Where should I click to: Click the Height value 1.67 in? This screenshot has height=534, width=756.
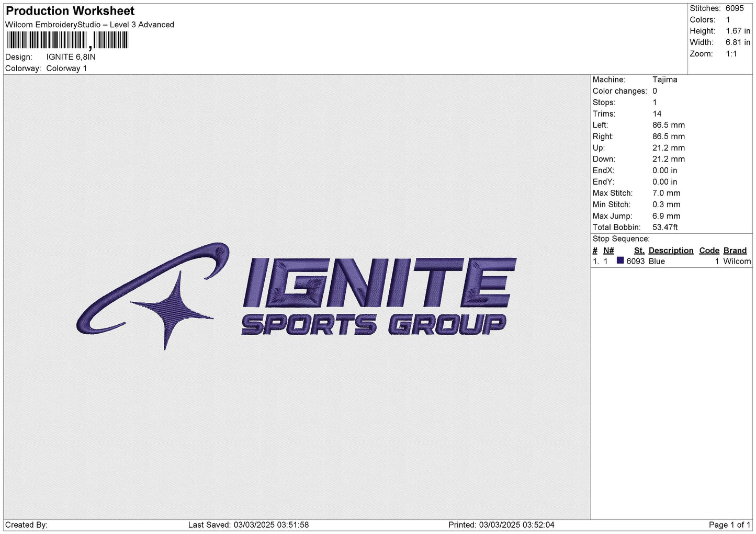(x=738, y=31)
